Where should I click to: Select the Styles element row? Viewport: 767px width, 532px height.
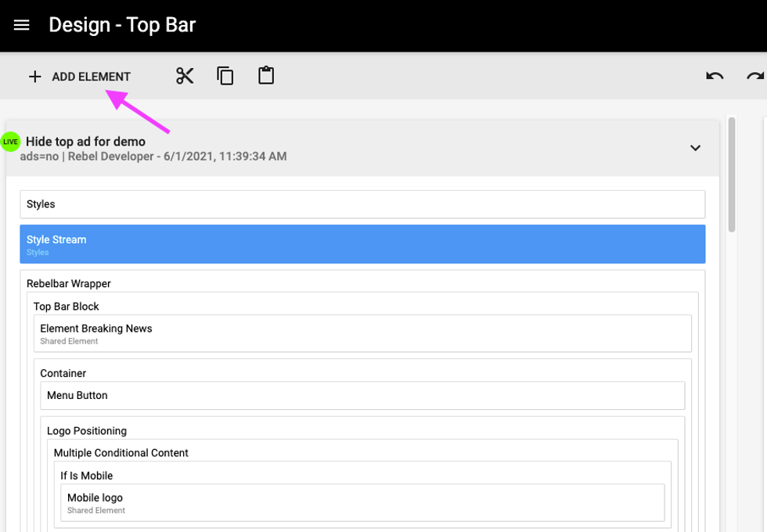coord(362,204)
